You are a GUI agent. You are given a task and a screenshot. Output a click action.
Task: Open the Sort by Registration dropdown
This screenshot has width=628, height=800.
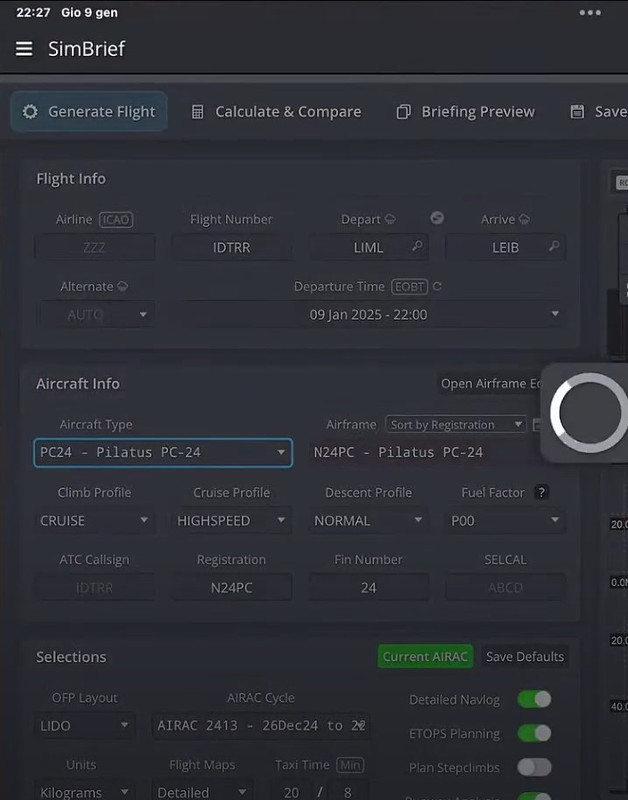pos(456,424)
